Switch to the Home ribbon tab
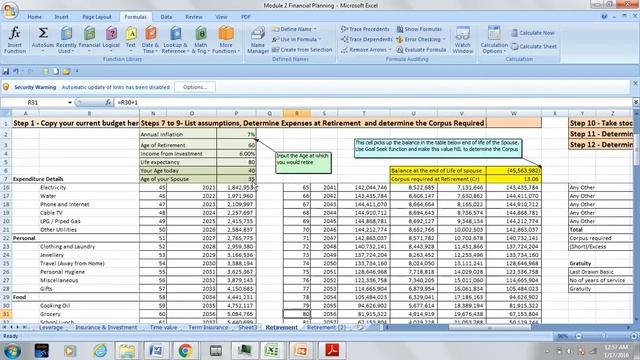Viewport: 640px width, 360px height. pyautogui.click(x=34, y=17)
